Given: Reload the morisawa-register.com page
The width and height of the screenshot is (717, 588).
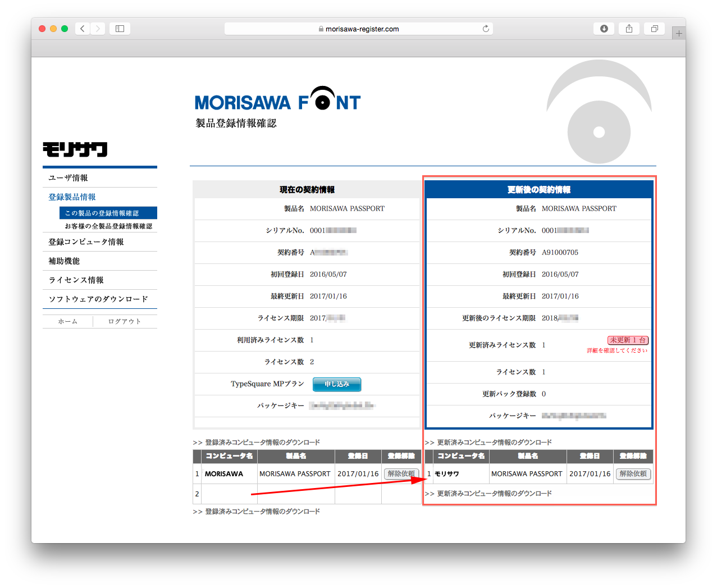Looking at the screenshot, I should [486, 29].
